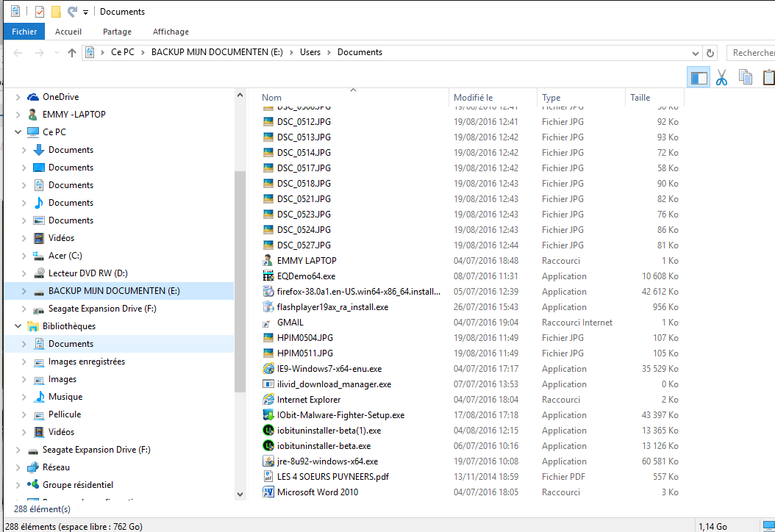Open the OneDrive tree item

(60, 97)
